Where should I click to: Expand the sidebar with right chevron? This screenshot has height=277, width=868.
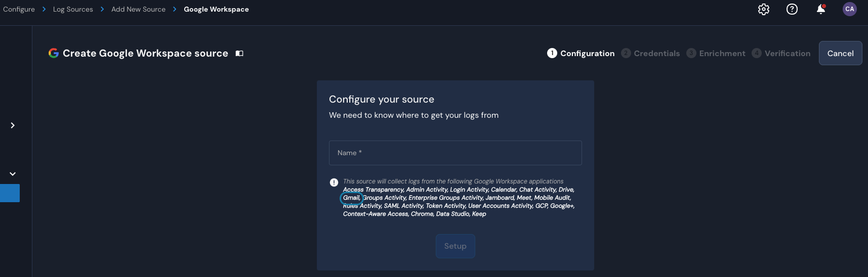(13, 125)
